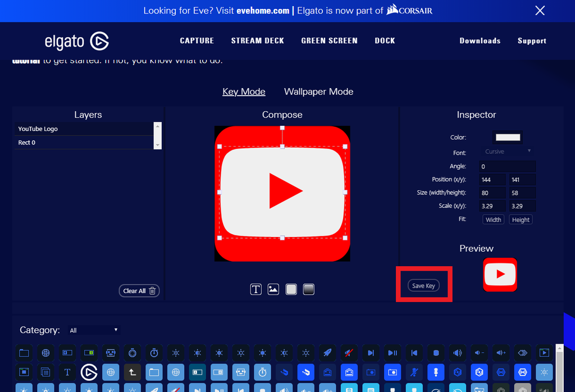The height and width of the screenshot is (392, 575).
Task: Click the Size width field showing 80
Action: coord(492,193)
